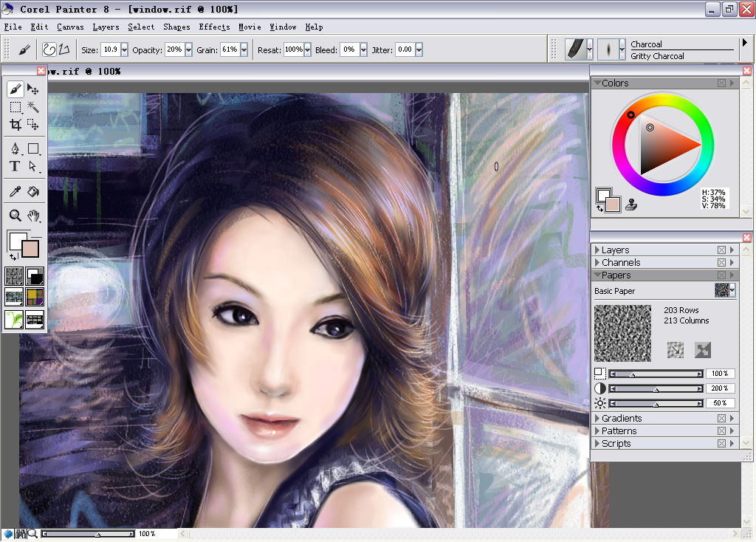Open the Movie menu
756x542 pixels.
[250, 27]
